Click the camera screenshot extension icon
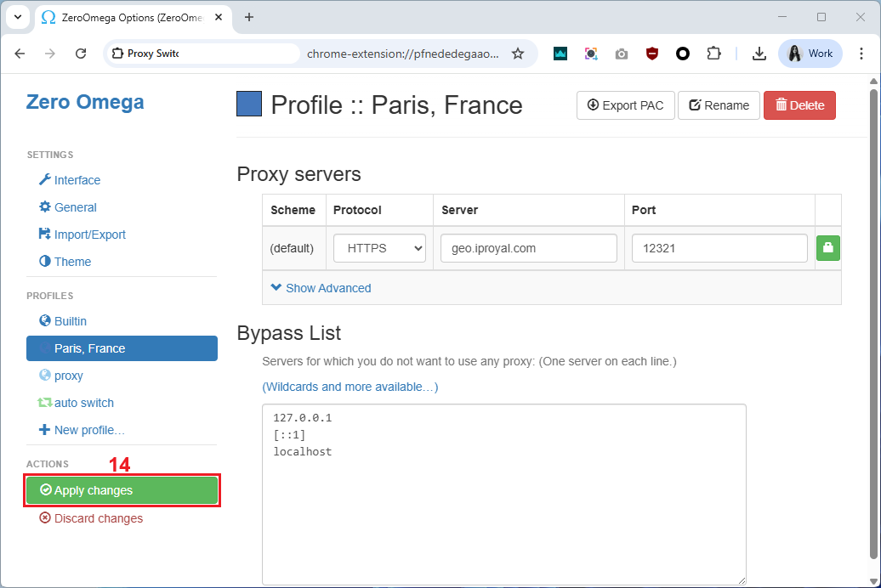The width and height of the screenshot is (881, 588). pos(622,54)
